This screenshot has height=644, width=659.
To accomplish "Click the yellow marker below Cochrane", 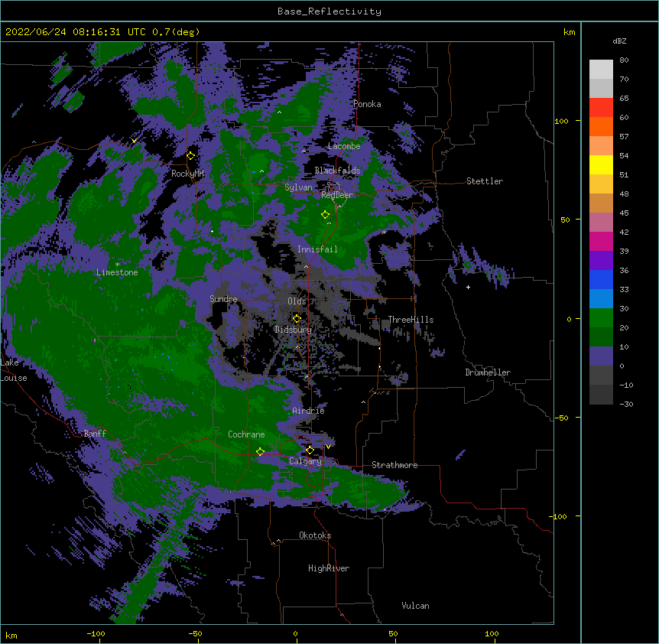I will 260,451.
